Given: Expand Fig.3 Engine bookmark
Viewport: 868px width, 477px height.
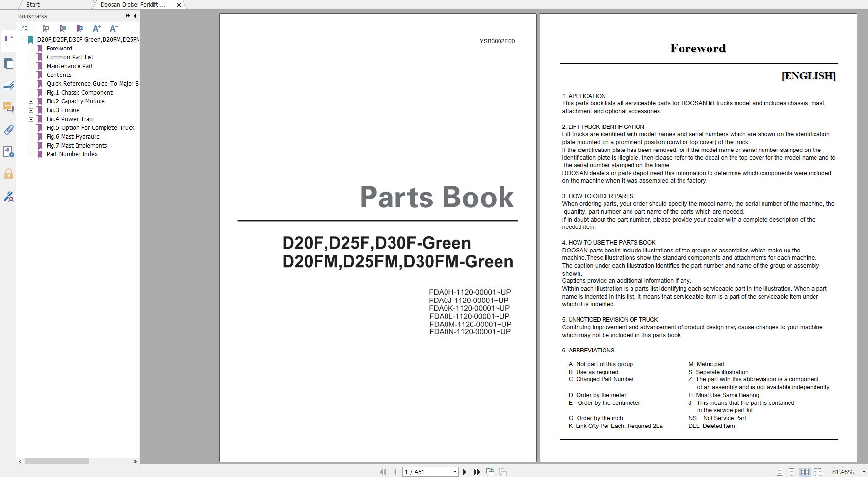Looking at the screenshot, I should (x=31, y=110).
